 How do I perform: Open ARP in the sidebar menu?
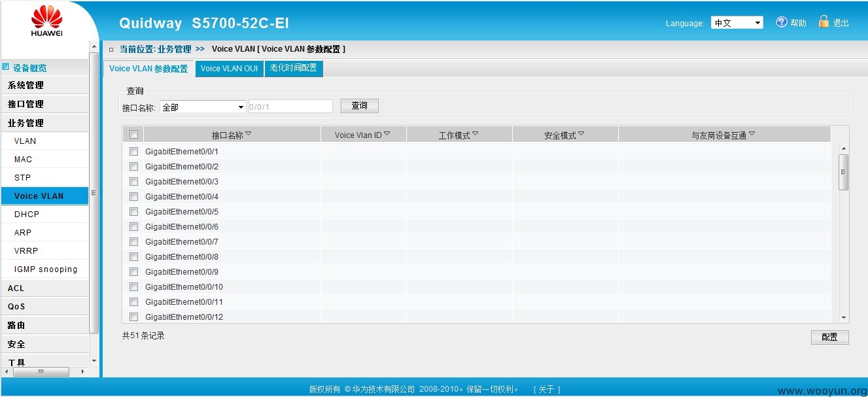pos(44,232)
